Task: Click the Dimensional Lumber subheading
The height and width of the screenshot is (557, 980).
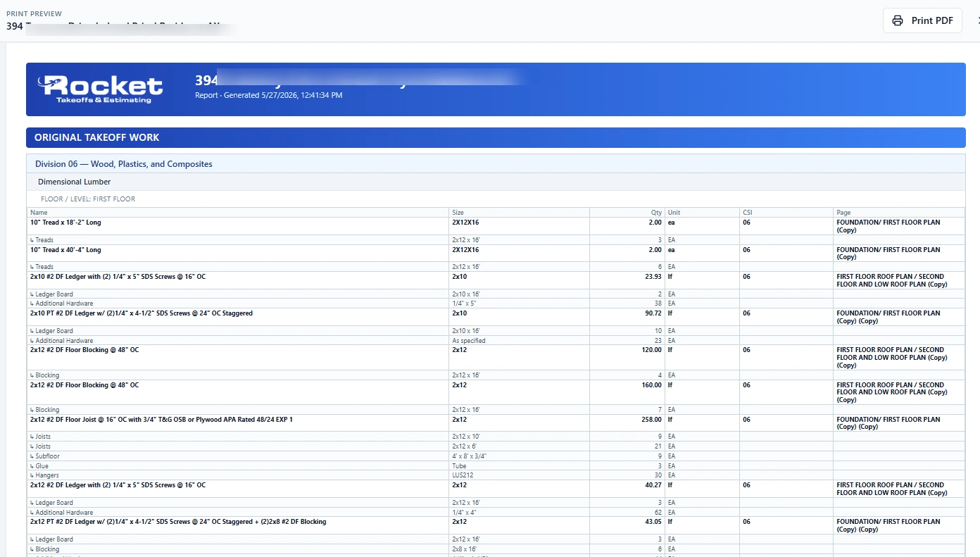Action: [75, 182]
